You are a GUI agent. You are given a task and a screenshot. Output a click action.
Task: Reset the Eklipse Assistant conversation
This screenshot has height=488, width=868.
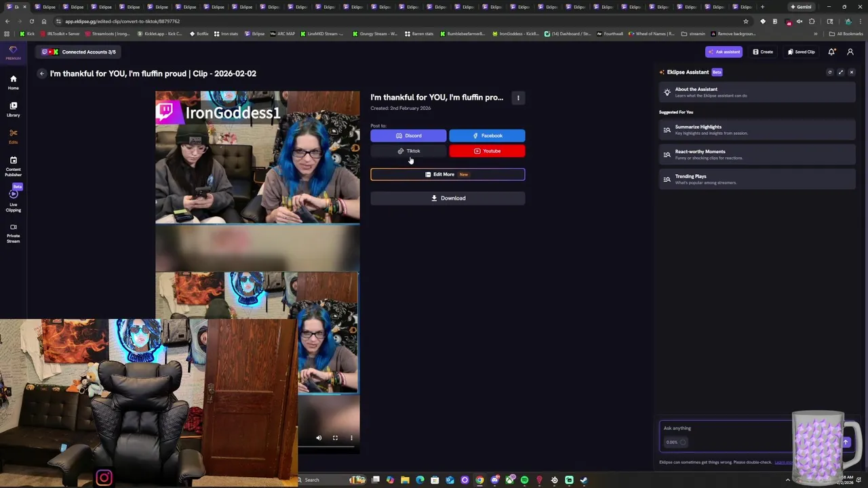tap(829, 72)
